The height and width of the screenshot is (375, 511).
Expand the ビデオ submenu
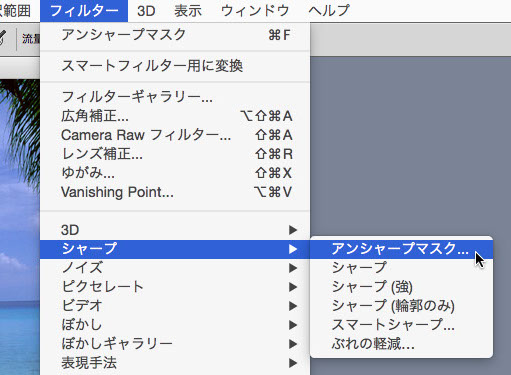point(175,306)
